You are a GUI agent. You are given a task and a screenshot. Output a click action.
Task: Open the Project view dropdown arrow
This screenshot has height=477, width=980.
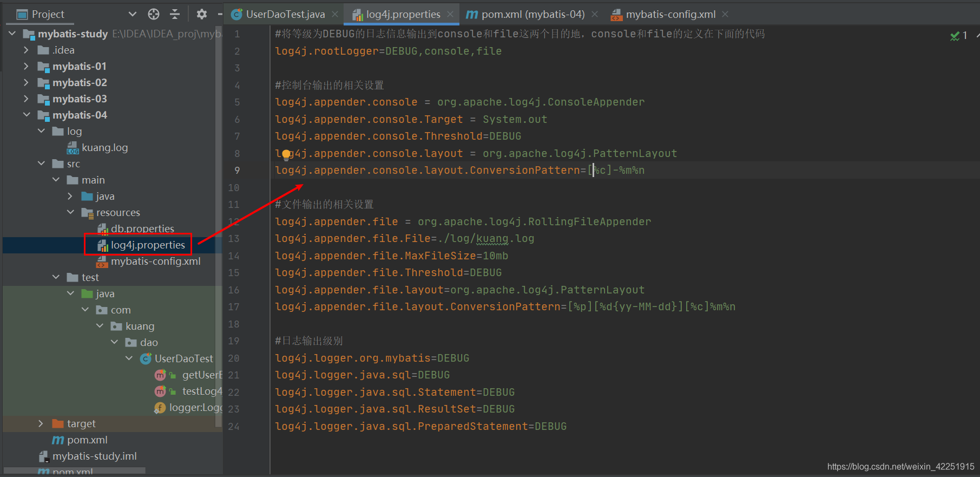[x=133, y=14]
